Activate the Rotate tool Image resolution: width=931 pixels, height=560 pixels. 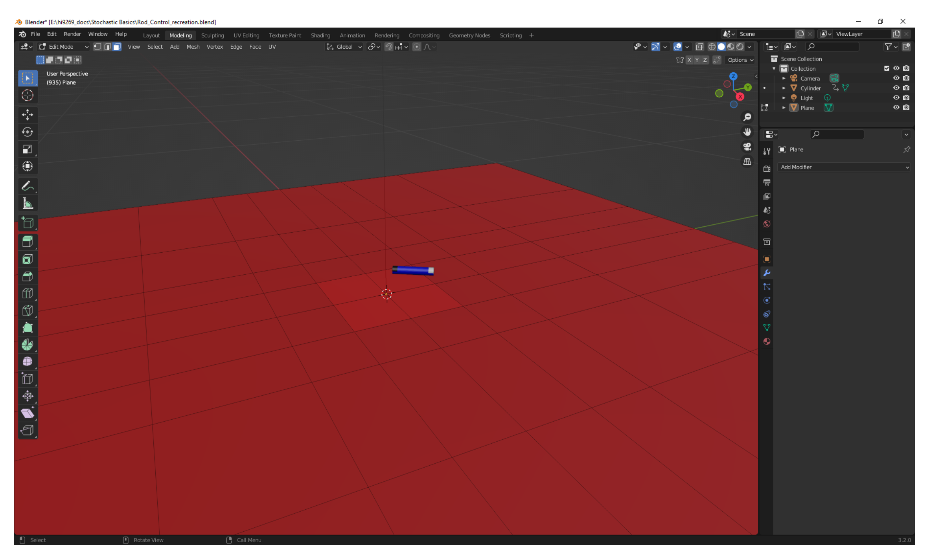[x=28, y=132]
